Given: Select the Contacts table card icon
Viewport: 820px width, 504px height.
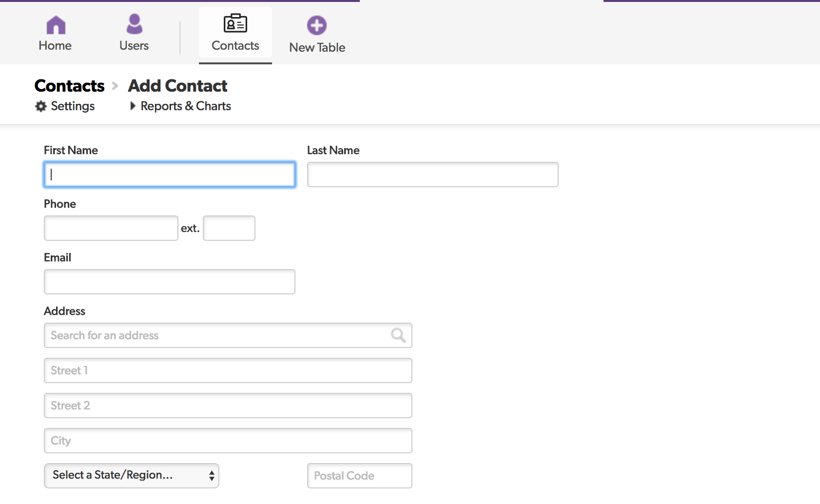Looking at the screenshot, I should 235,23.
